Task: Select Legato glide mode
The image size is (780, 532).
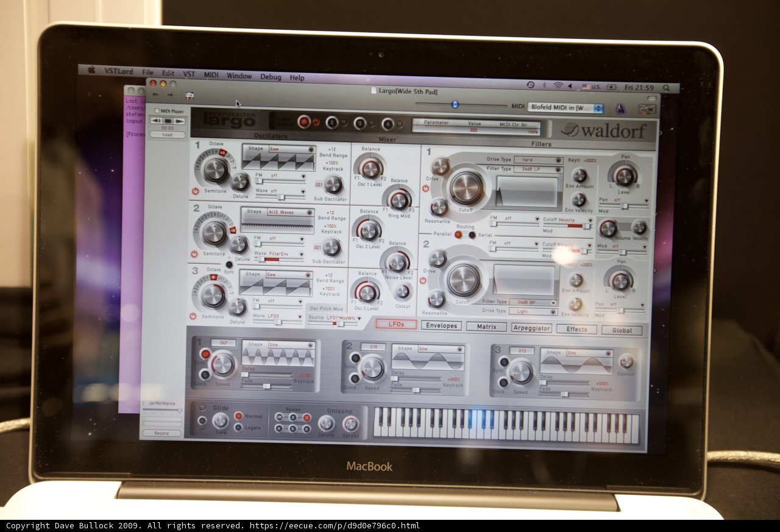Action: click(x=238, y=428)
